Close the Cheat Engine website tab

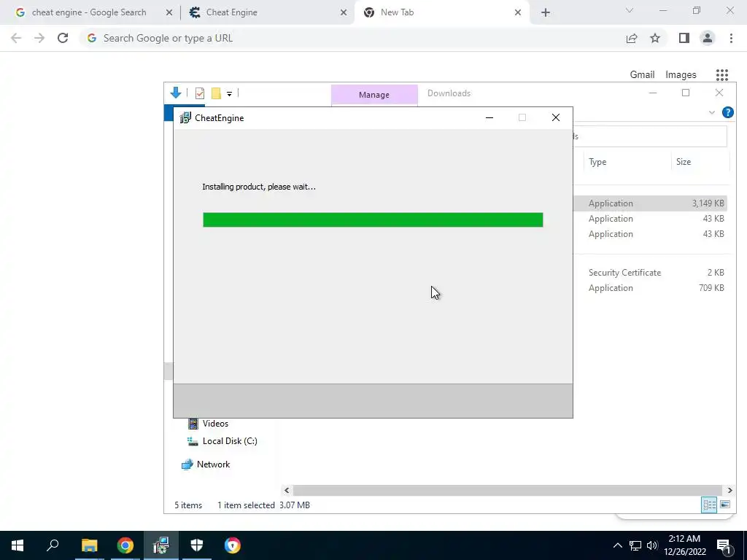tap(344, 12)
